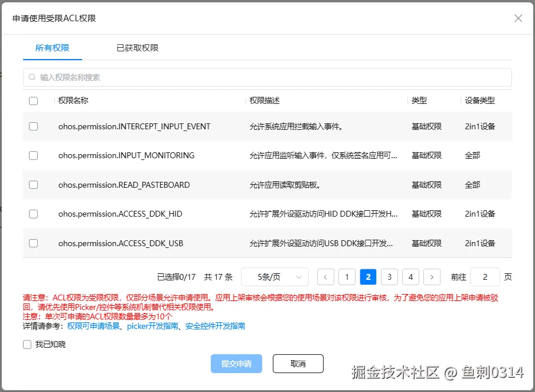Screen dimensions: 535x392
Task: Check the READ_PASTEBOARD permission row
Action: click(34, 185)
